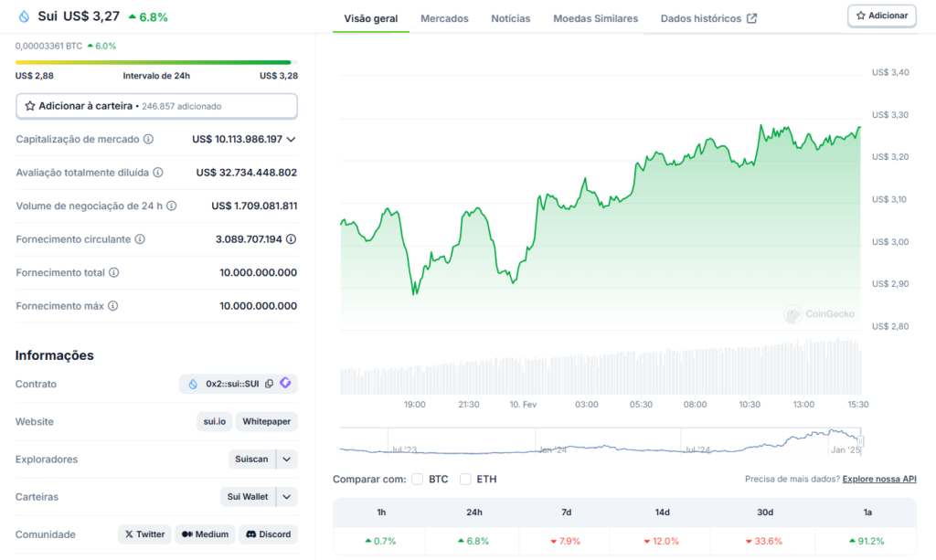
Task: Click the 1a change value 91.2%
Action: pos(867,542)
